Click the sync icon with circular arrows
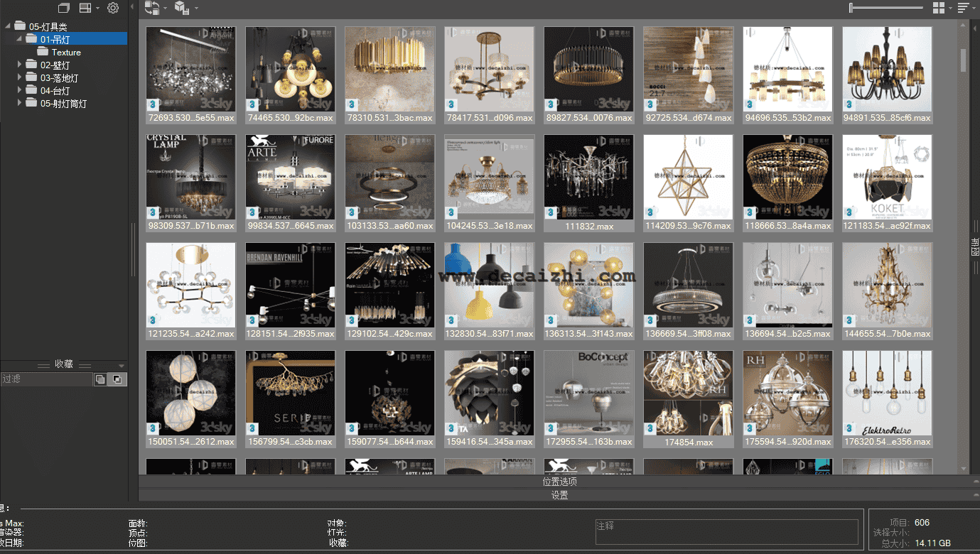Screen dimensions: 980x554 coord(151,8)
